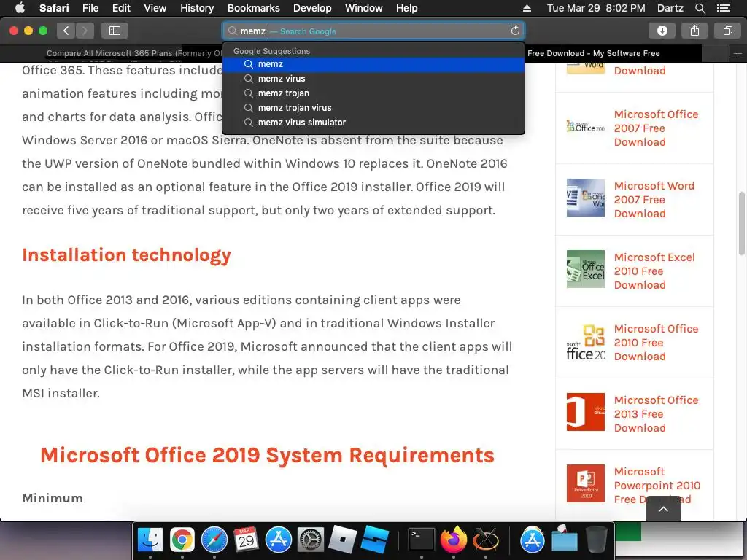Screen dimensions: 747x560
Task: Open the Downloads folder in Dock
Action: tap(565, 540)
